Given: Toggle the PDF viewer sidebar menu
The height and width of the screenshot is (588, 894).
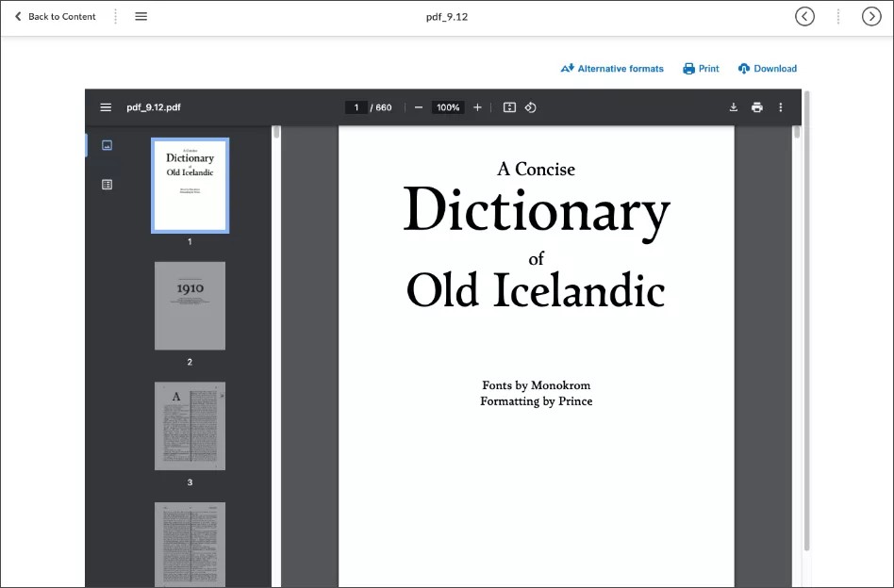Looking at the screenshot, I should (106, 107).
